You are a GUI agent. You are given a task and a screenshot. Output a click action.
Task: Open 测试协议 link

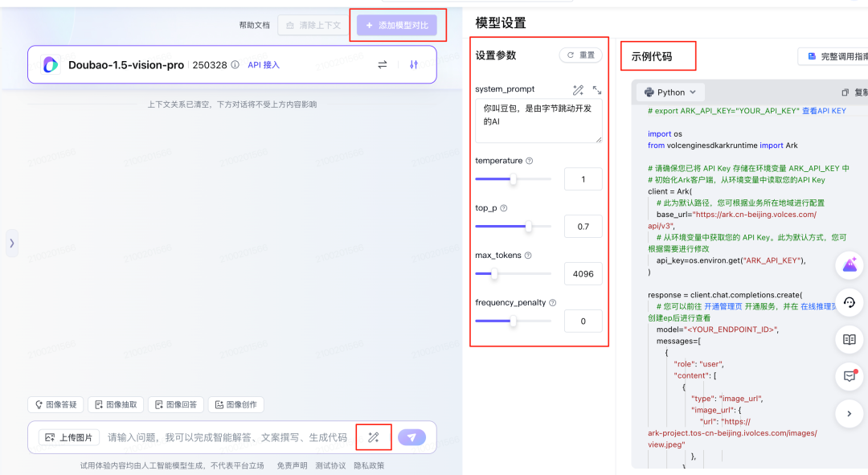[330, 465]
